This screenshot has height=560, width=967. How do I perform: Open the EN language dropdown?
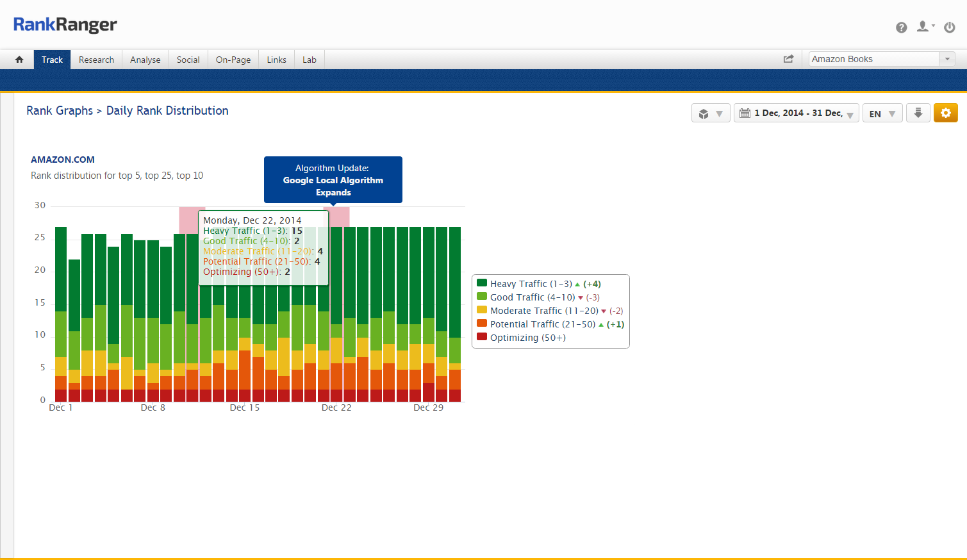click(882, 113)
